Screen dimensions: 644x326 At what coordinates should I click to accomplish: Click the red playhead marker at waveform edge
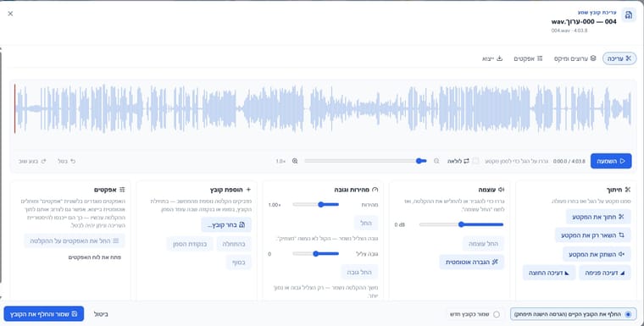click(x=14, y=108)
